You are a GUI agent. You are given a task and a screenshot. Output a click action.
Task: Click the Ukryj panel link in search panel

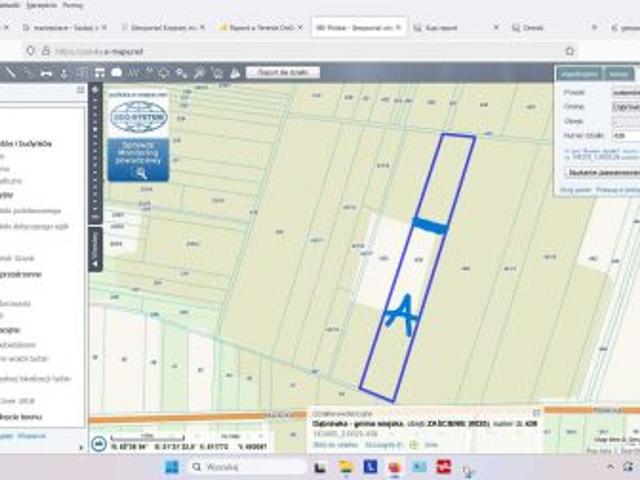tap(576, 190)
